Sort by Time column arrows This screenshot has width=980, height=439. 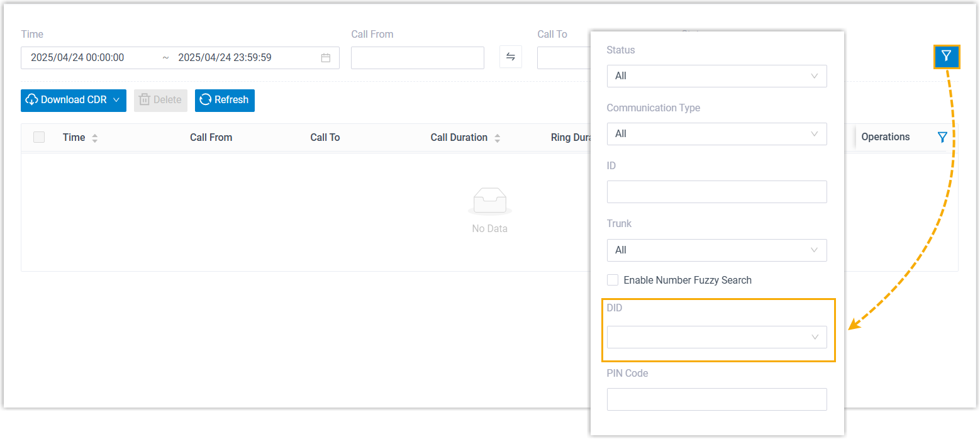tap(94, 138)
